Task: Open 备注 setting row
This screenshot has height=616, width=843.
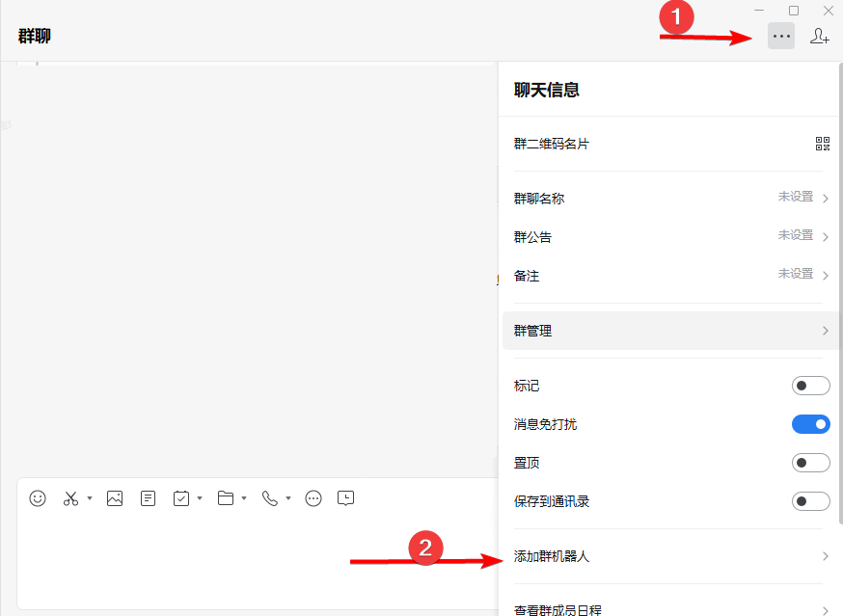Action: click(x=668, y=275)
